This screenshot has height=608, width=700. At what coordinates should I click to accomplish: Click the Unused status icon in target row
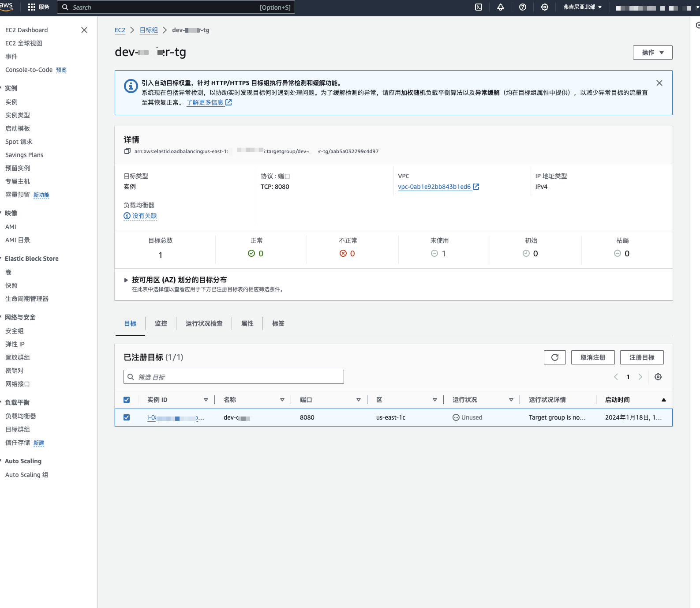(456, 417)
